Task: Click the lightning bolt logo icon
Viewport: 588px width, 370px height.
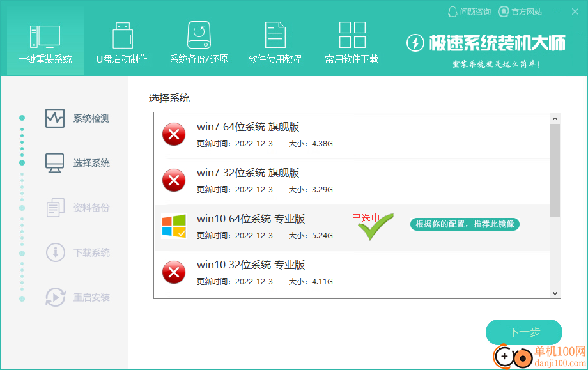Action: pos(415,43)
